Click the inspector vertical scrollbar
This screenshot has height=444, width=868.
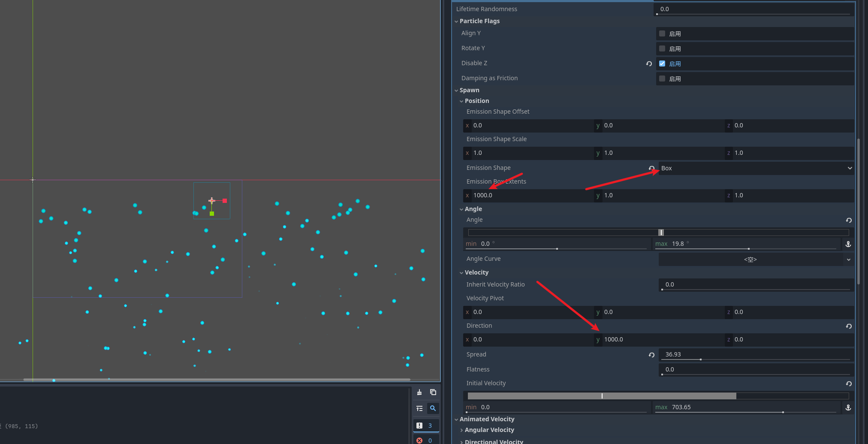click(859, 211)
